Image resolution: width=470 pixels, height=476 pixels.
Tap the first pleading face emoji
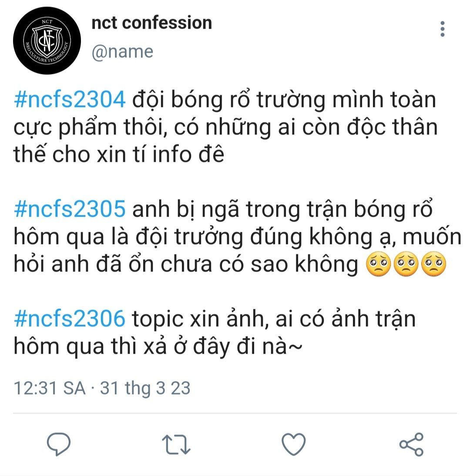click(378, 264)
